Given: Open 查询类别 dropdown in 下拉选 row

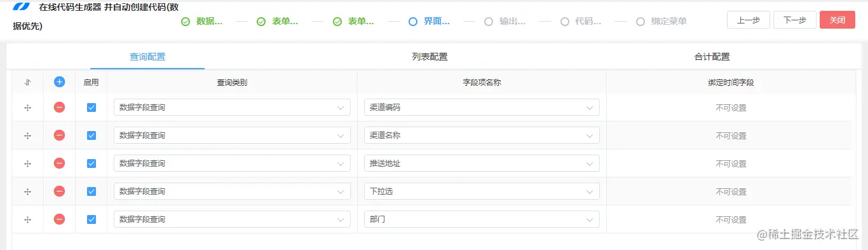Looking at the screenshot, I should point(232,191).
